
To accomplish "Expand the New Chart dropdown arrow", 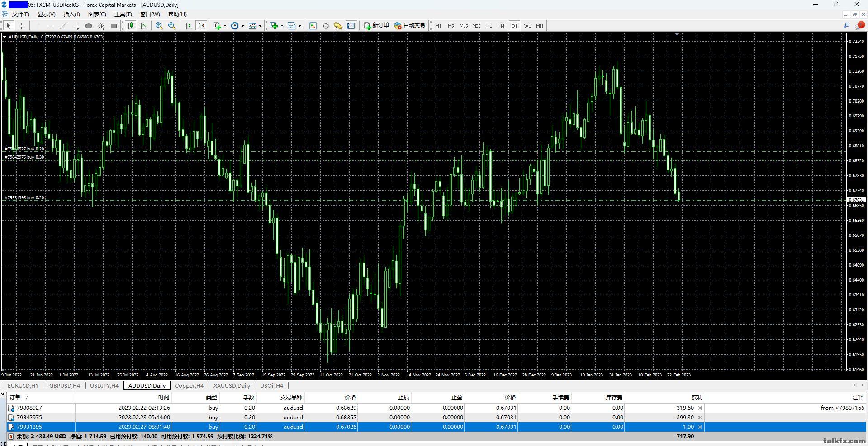I will pyautogui.click(x=282, y=26).
